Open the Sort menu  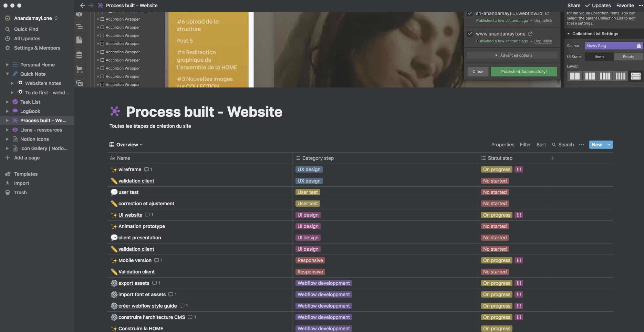541,145
